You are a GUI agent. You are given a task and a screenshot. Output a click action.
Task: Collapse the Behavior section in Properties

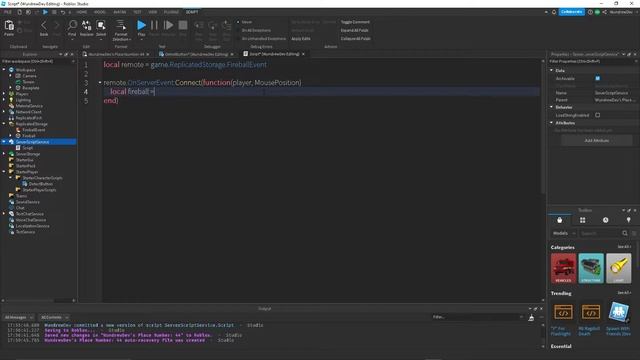pos(551,107)
